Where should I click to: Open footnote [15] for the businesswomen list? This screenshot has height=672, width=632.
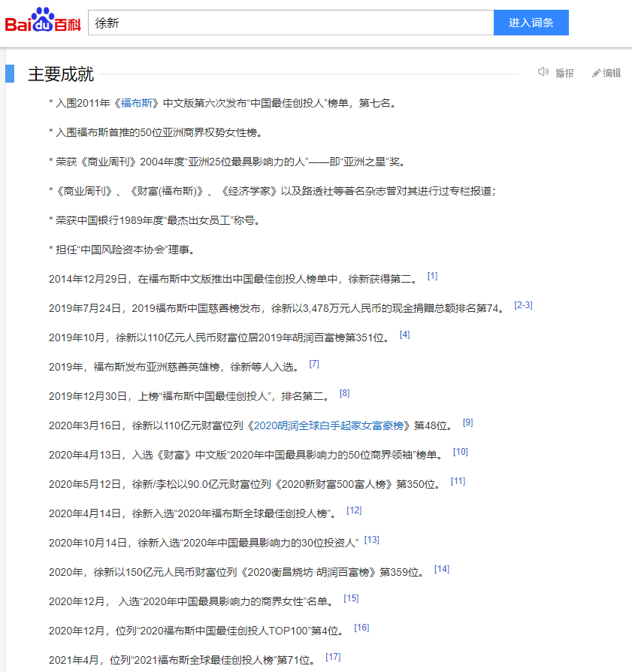(x=350, y=598)
